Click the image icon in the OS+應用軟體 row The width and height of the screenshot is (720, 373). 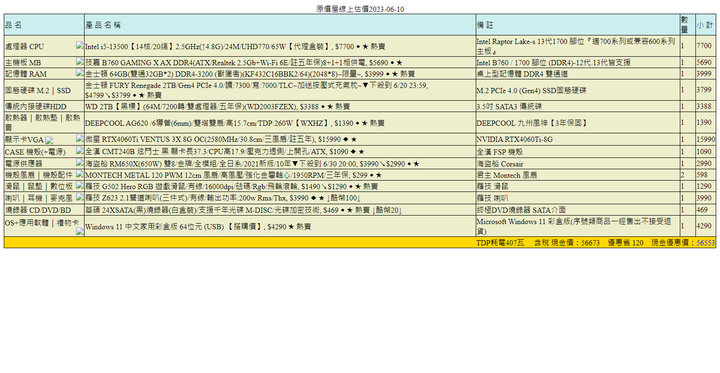coord(80,231)
